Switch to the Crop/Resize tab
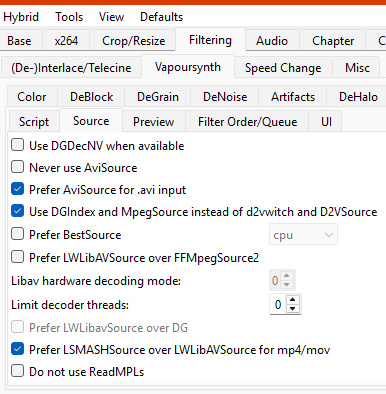Image resolution: width=386 pixels, height=394 pixels. pyautogui.click(x=133, y=41)
